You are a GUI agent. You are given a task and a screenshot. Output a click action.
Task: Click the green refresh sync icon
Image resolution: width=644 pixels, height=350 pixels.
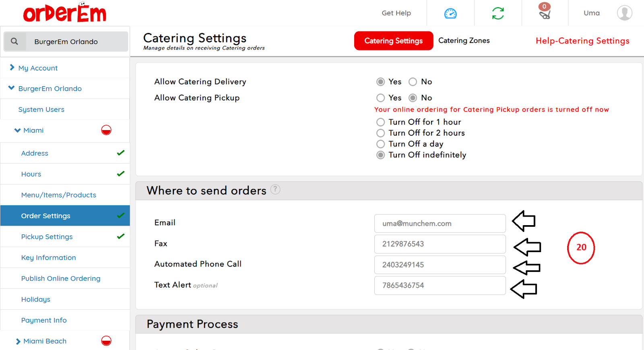(498, 13)
